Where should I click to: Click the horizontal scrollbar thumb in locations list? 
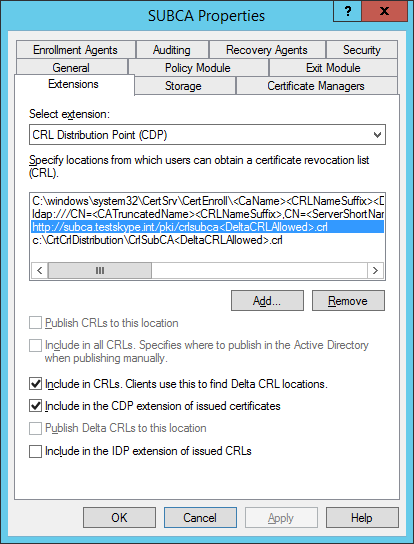pos(100,270)
